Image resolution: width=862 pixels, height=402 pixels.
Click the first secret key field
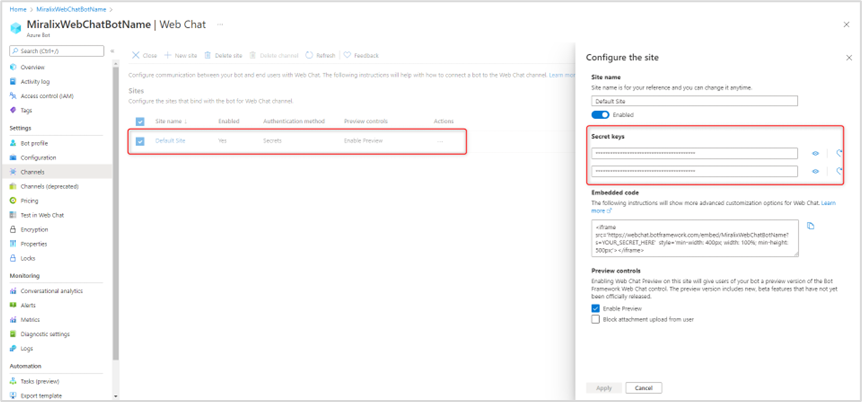click(x=694, y=153)
